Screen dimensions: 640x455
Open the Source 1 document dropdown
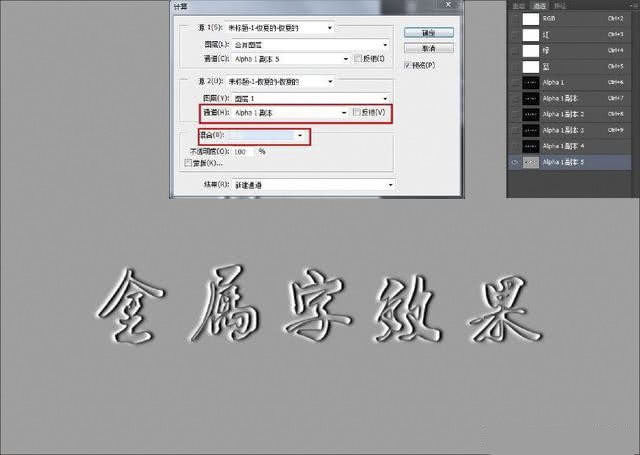pos(280,28)
